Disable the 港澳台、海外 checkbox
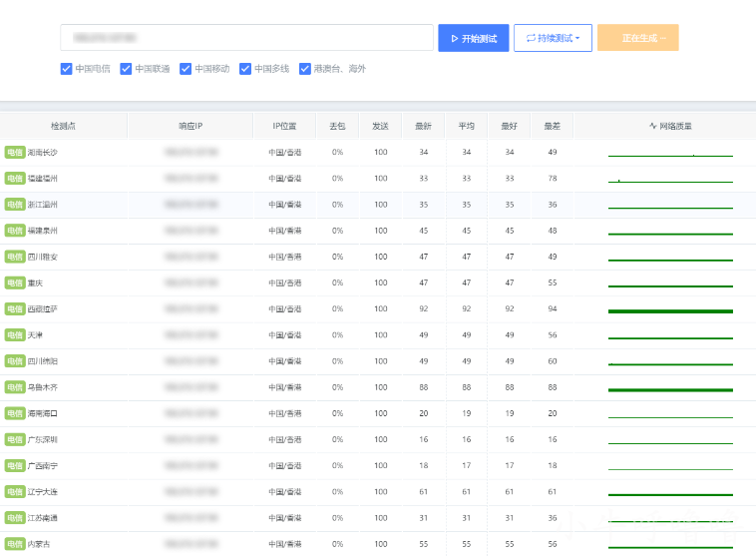Image resolution: width=756 pixels, height=556 pixels. click(305, 69)
